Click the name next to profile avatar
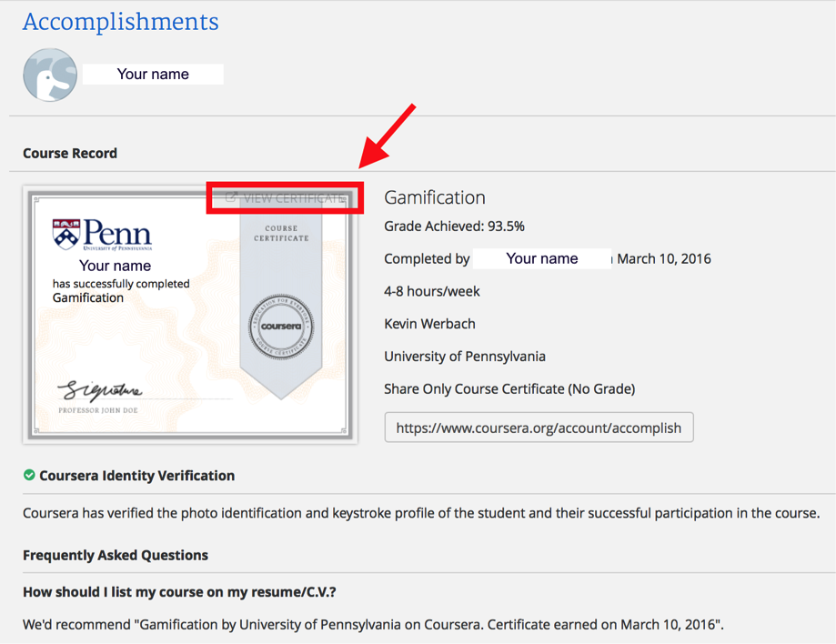The width and height of the screenshot is (836, 644). point(153,75)
